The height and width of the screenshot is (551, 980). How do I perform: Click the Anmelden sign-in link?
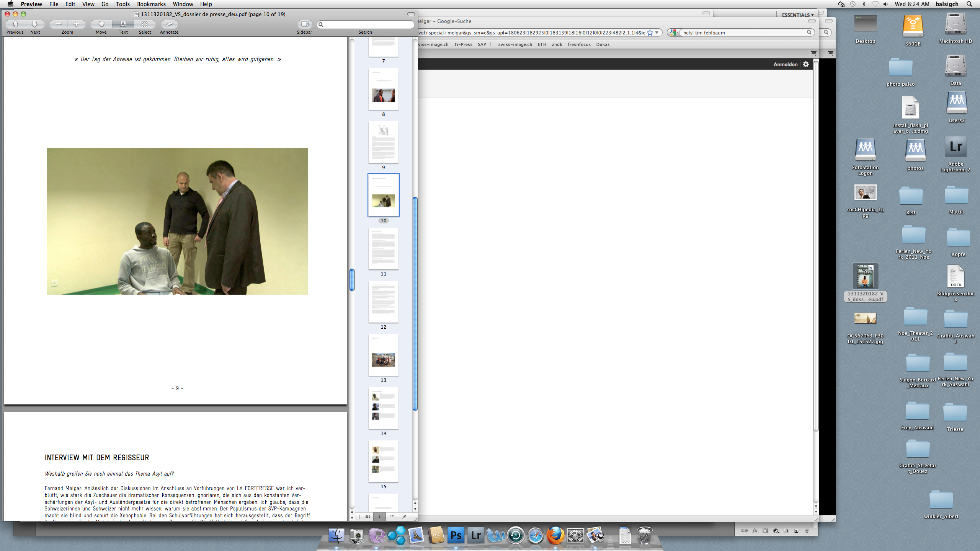(x=785, y=64)
